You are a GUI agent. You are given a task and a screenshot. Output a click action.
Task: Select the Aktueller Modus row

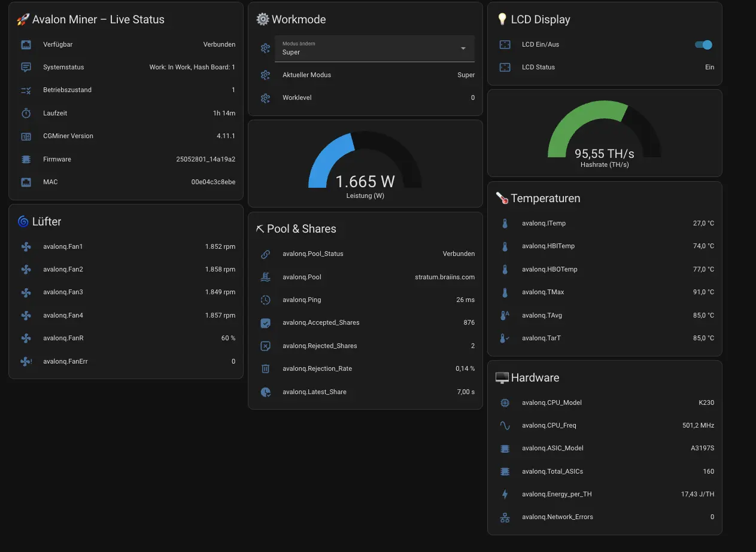[365, 75]
